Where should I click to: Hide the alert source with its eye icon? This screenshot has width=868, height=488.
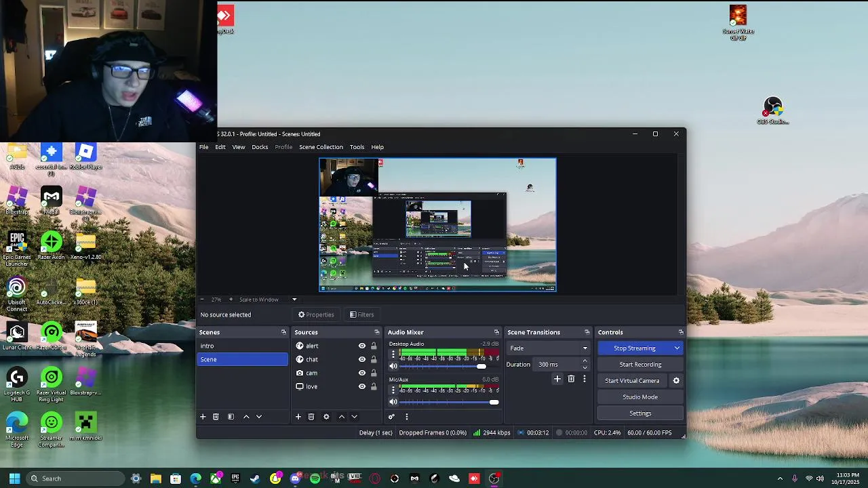(x=362, y=346)
